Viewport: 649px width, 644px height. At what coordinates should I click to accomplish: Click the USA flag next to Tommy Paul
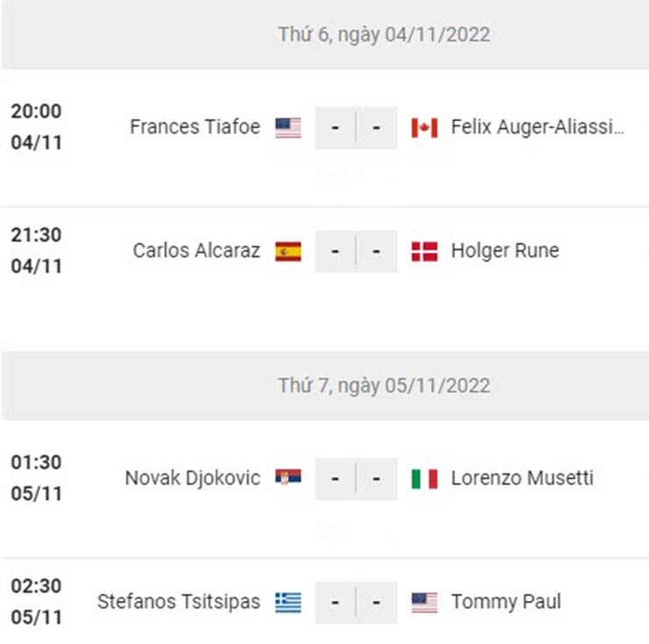click(x=424, y=603)
